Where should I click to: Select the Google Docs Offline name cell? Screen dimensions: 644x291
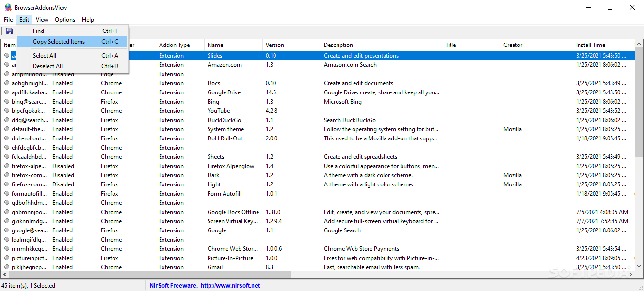[x=233, y=212]
